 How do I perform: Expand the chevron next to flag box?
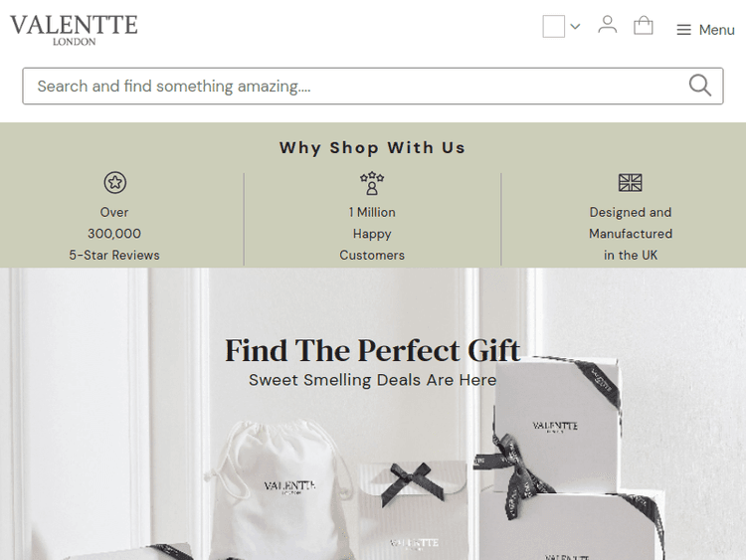[x=575, y=27]
